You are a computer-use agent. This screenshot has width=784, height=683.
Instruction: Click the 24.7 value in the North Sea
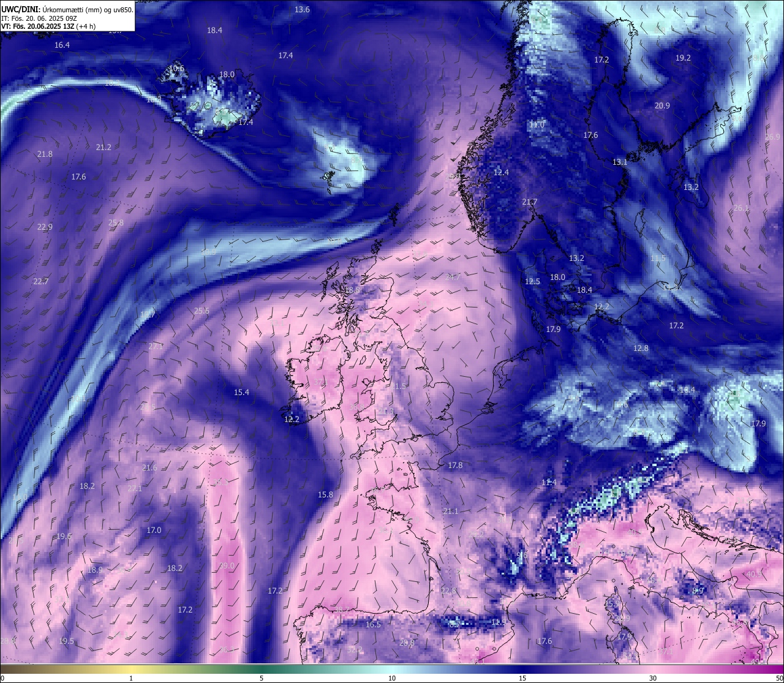(453, 277)
